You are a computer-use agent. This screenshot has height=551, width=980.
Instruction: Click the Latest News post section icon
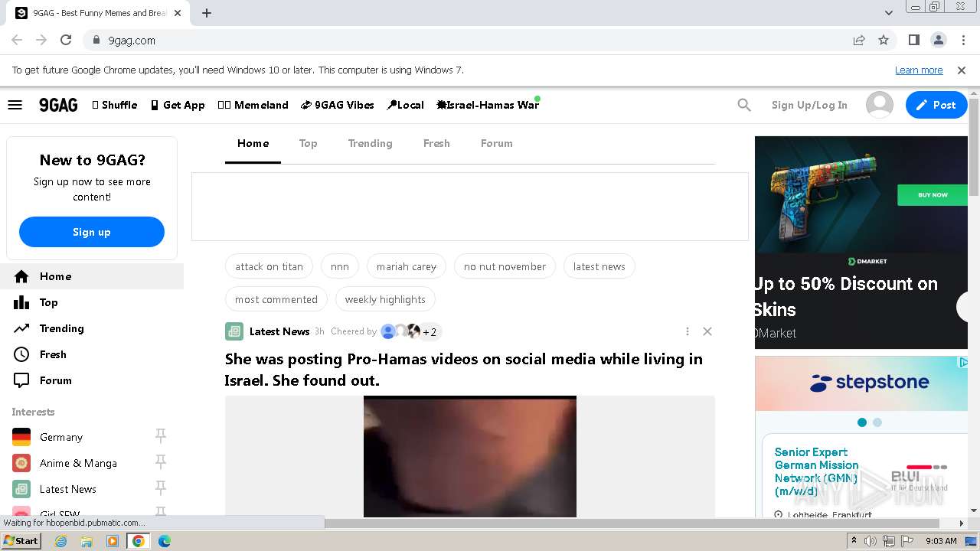click(x=234, y=331)
